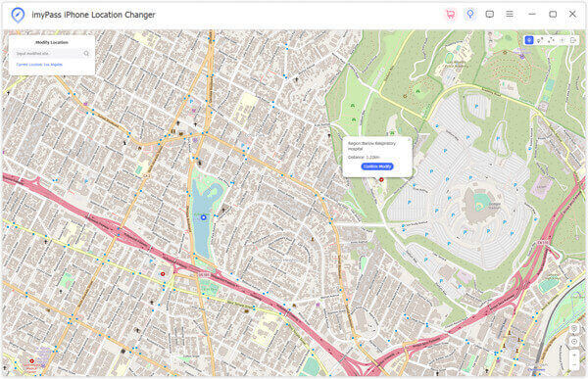Click the history pin icon above locate button
Screen dimensions: 588x379
(574, 329)
